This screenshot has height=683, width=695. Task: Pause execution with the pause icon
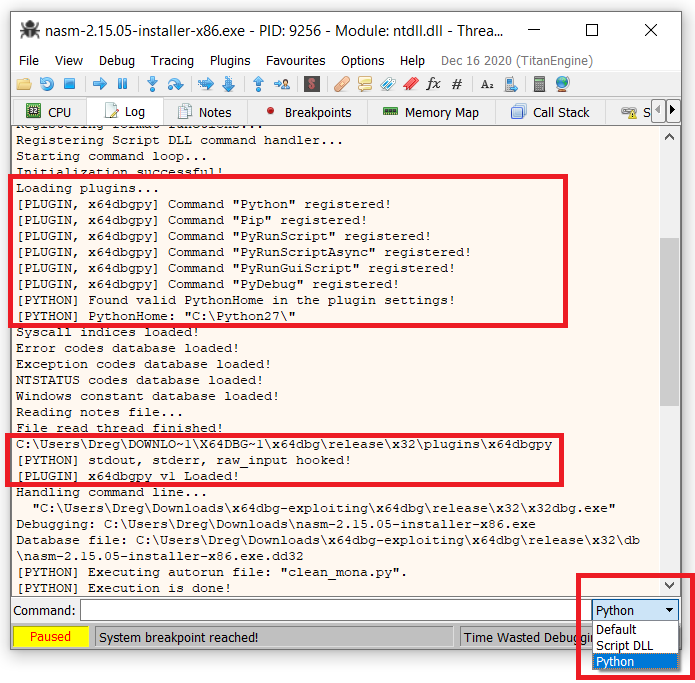(x=122, y=84)
